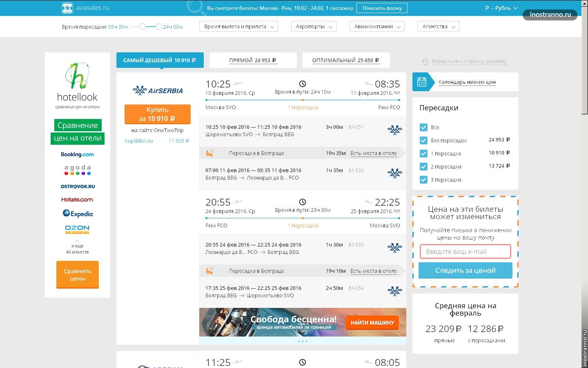This screenshot has height=368, width=588.
Task: Select the 'Оптимальный 25 658 ₽' tab
Action: [x=346, y=60]
